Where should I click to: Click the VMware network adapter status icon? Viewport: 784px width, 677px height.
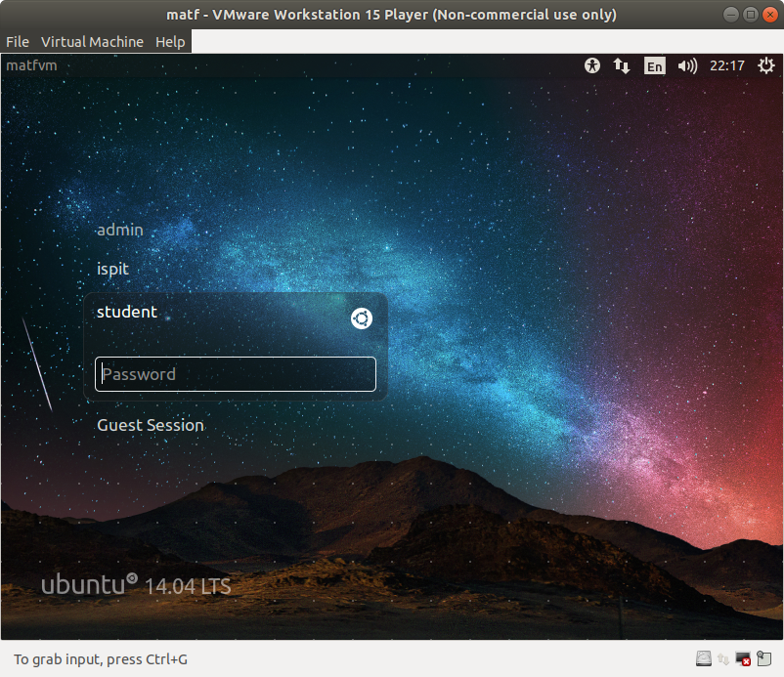[x=723, y=659]
